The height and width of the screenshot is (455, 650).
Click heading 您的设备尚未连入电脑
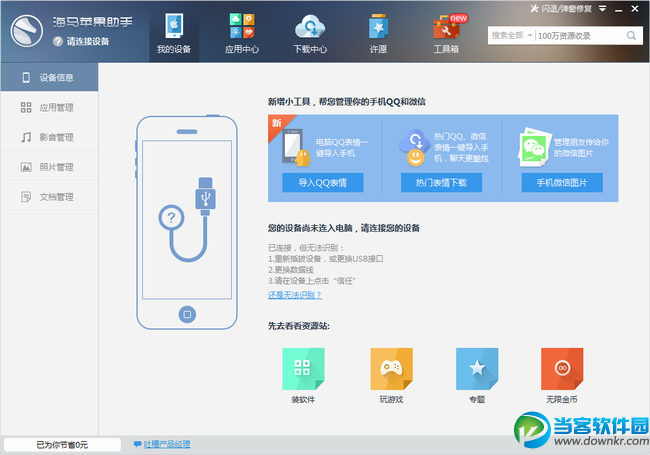click(344, 228)
